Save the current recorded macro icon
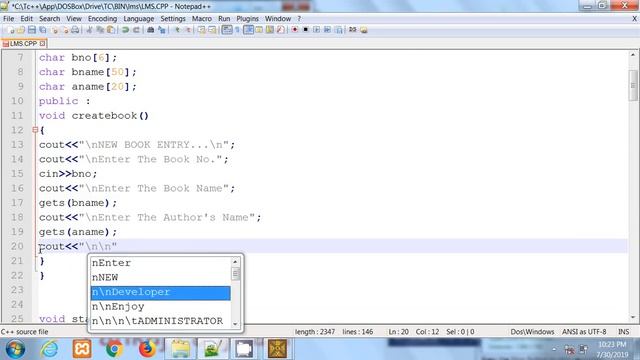The height and width of the screenshot is (360, 640). click(x=338, y=30)
